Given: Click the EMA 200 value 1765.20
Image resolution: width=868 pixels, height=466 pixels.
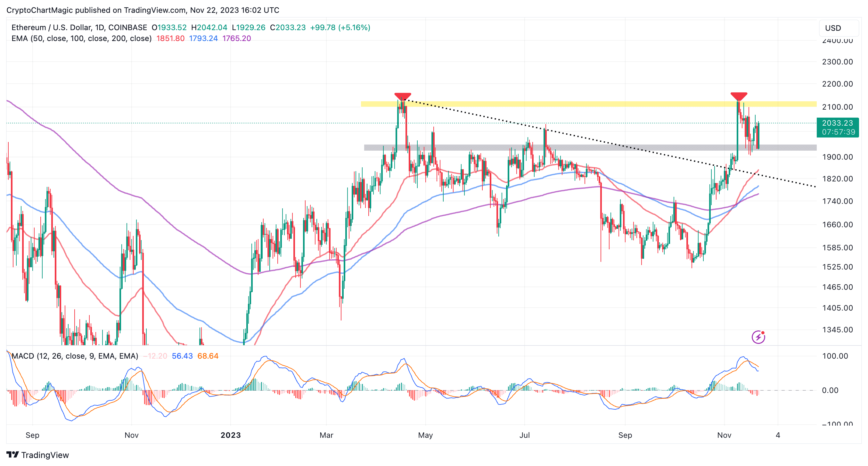Looking at the screenshot, I should tap(237, 38).
